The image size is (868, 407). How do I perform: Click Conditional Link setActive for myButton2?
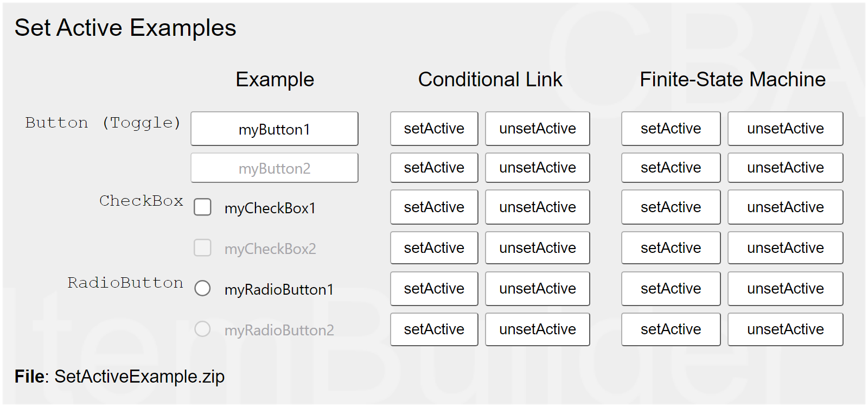[x=434, y=168]
